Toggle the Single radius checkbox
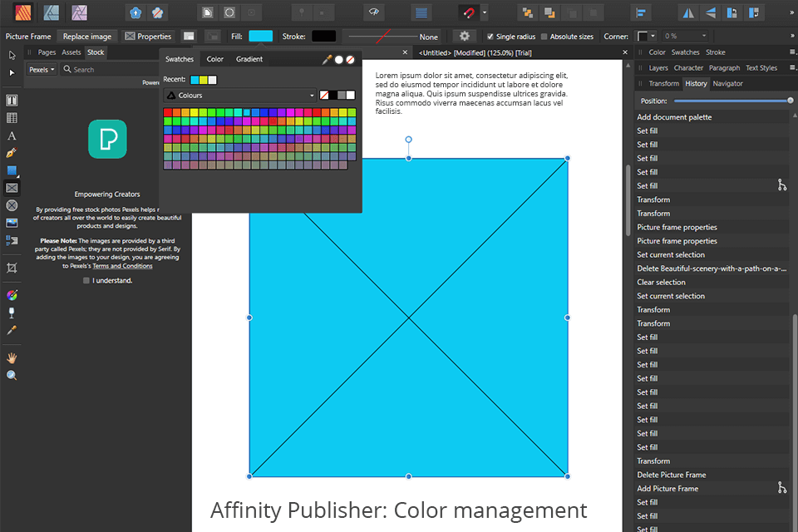 coord(490,37)
